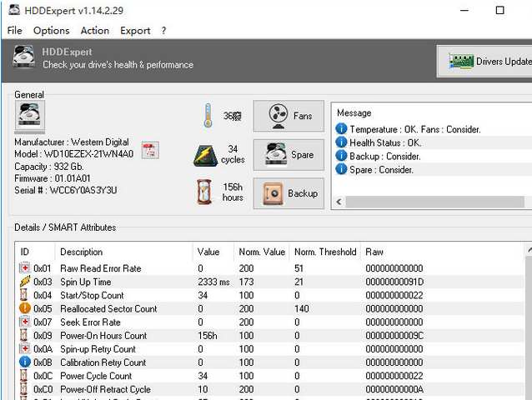Select the Power Cycle Count description

(96, 376)
